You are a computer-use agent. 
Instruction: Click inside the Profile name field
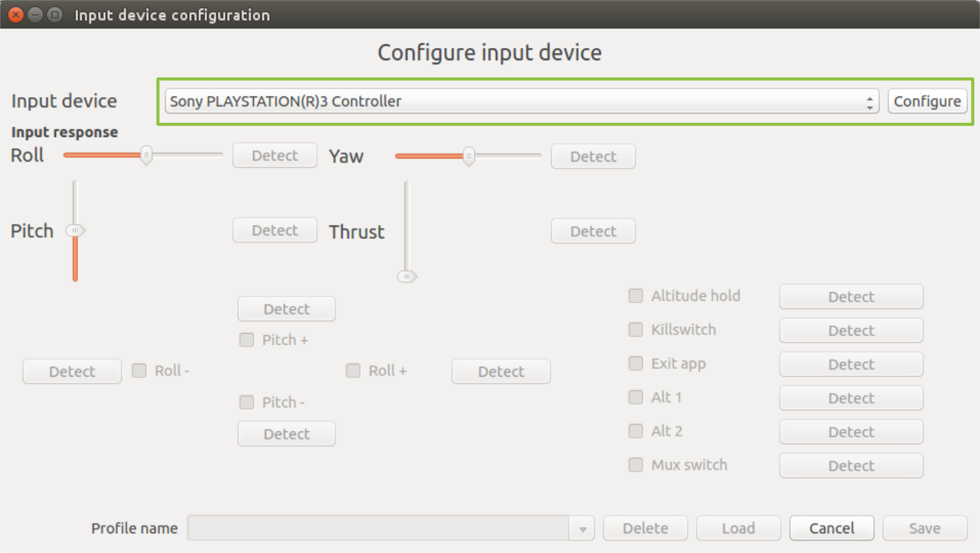point(381,528)
